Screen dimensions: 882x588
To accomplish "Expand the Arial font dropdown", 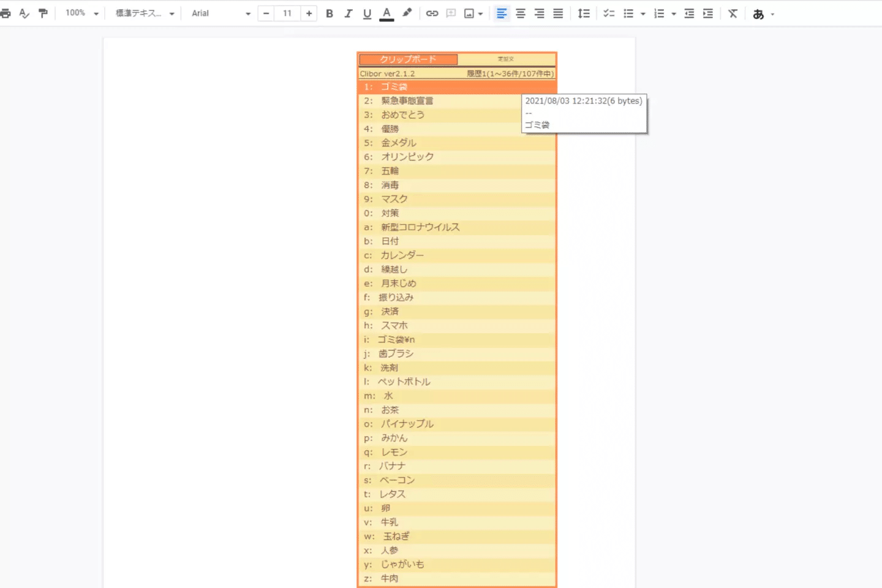I will (x=221, y=13).
